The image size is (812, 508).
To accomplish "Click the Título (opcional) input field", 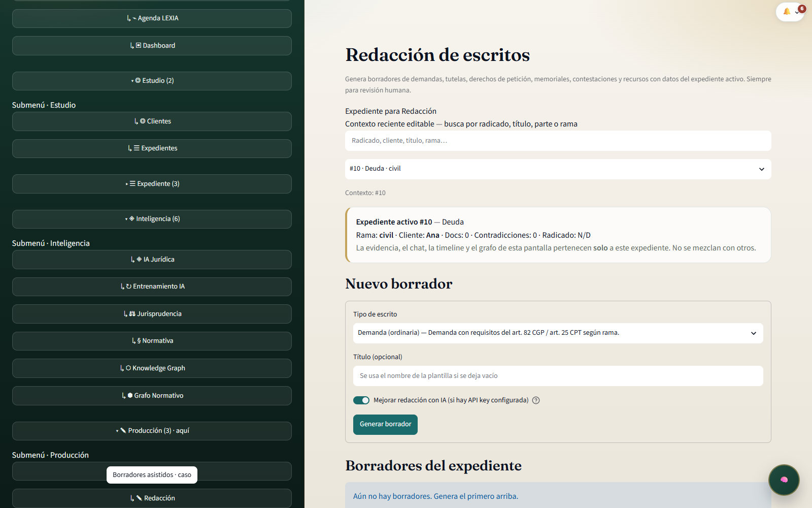I will point(558,376).
